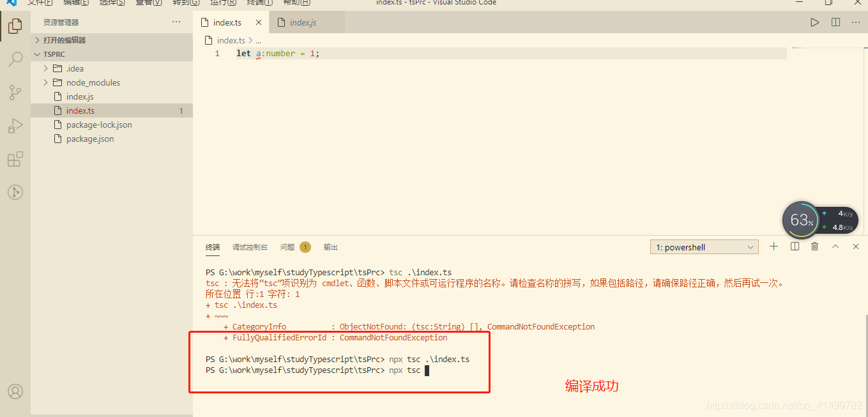Create a new terminal with plus icon

point(773,246)
